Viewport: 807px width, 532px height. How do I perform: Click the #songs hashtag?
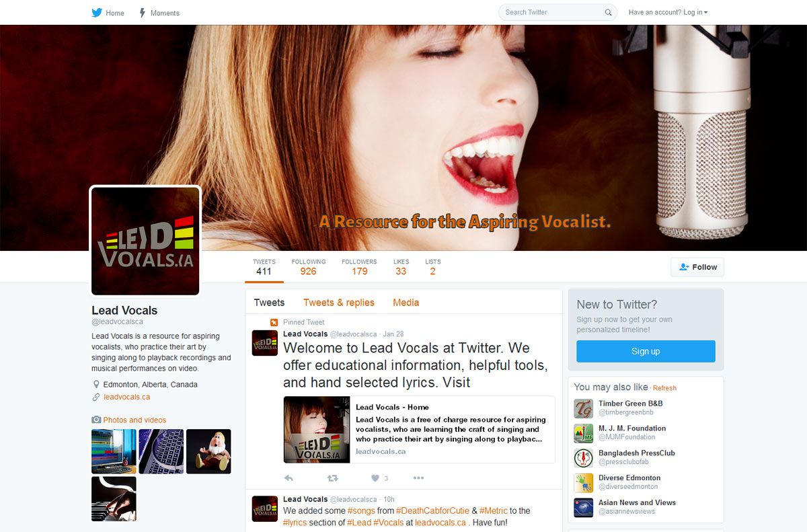pos(360,511)
